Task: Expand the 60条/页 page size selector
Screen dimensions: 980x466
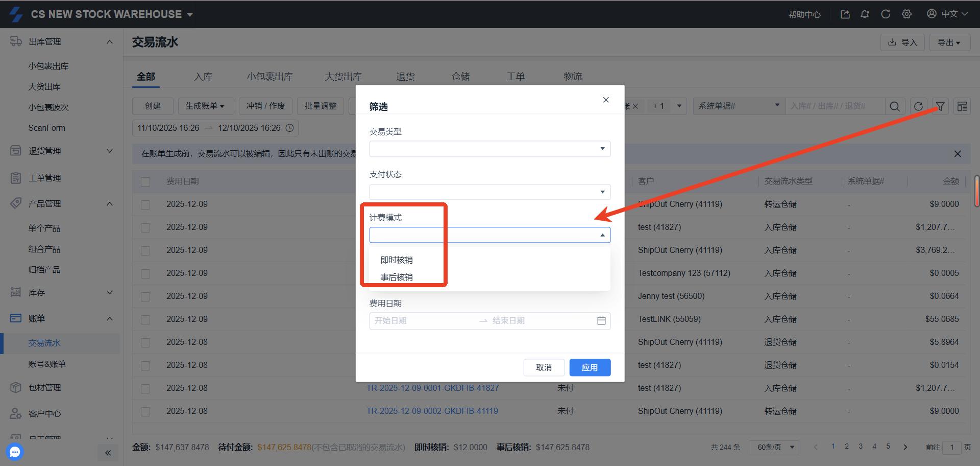Action: click(774, 447)
